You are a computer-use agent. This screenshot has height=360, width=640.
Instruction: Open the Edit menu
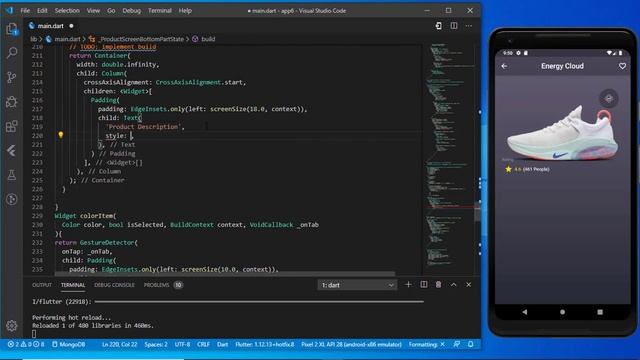pyautogui.click(x=42, y=11)
